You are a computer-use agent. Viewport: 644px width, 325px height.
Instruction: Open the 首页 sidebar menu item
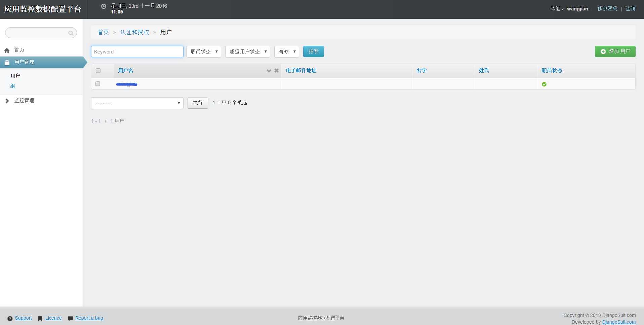[19, 50]
